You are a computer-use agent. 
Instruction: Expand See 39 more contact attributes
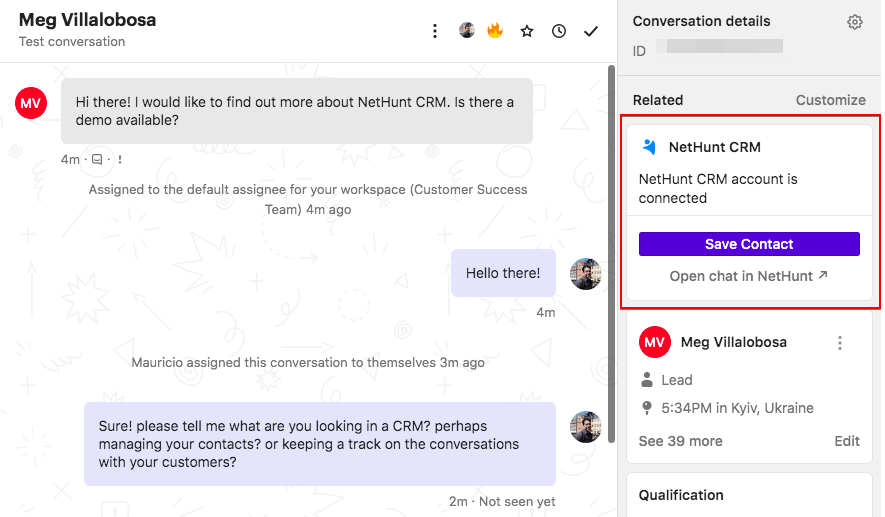click(680, 441)
